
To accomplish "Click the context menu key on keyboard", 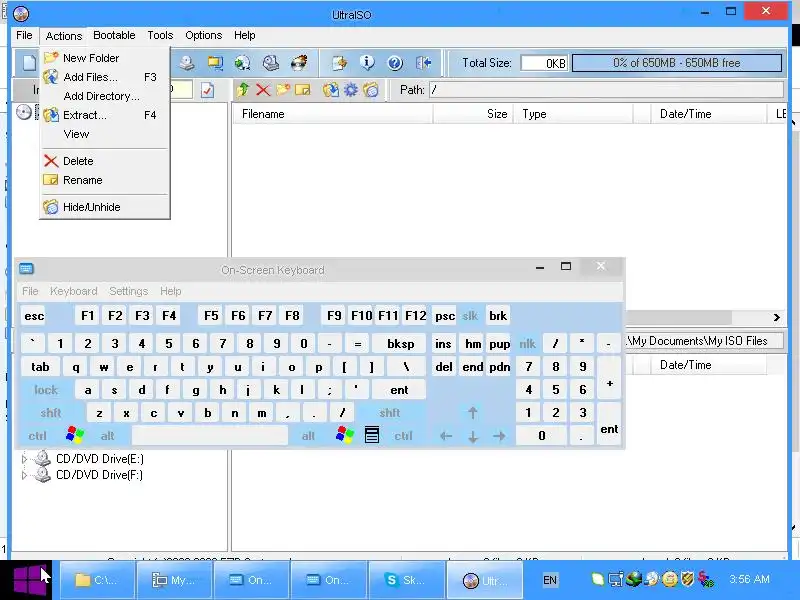I will [372, 435].
